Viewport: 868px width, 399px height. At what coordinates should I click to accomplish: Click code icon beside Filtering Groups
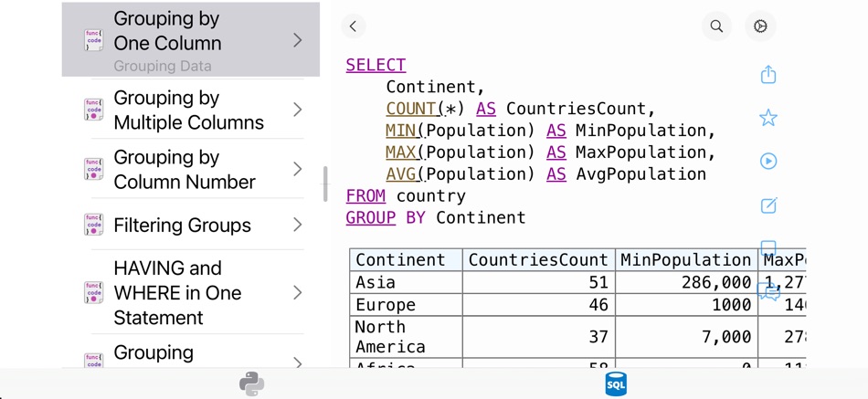click(93, 225)
